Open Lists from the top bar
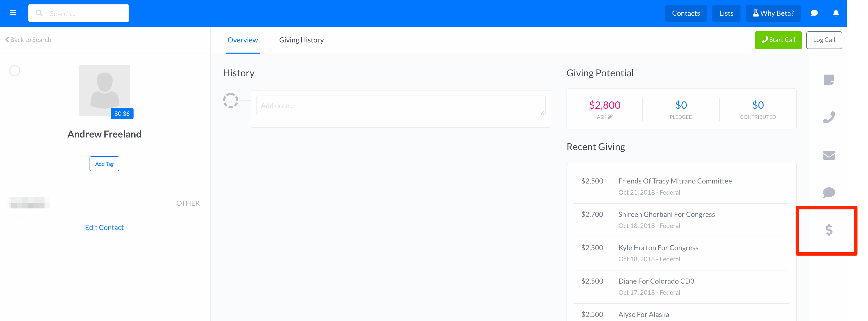 726,13
